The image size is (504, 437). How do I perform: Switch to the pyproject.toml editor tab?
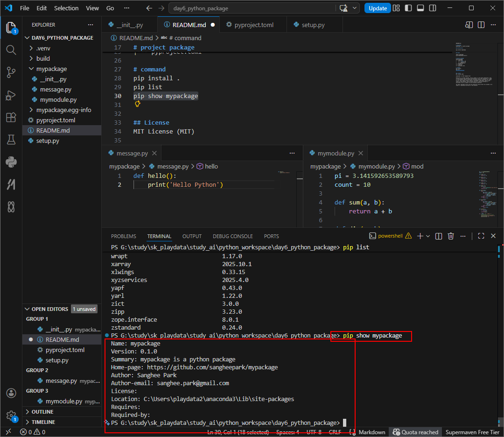[x=253, y=25]
